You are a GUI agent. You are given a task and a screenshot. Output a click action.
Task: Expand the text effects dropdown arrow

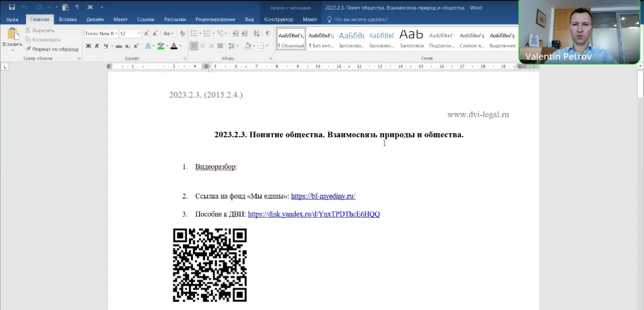[154, 46]
